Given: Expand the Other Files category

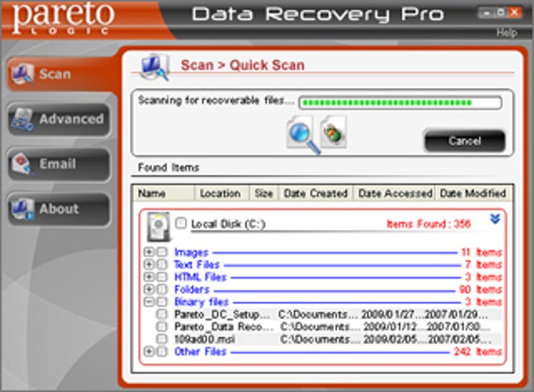Looking at the screenshot, I should click(149, 352).
